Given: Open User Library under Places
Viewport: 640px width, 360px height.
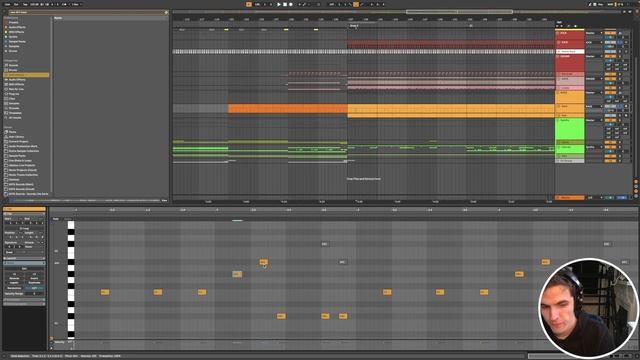Looking at the screenshot, I should (x=16, y=137).
